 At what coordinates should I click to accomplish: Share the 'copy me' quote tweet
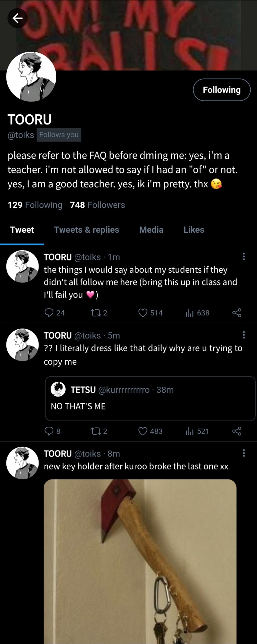click(x=237, y=431)
